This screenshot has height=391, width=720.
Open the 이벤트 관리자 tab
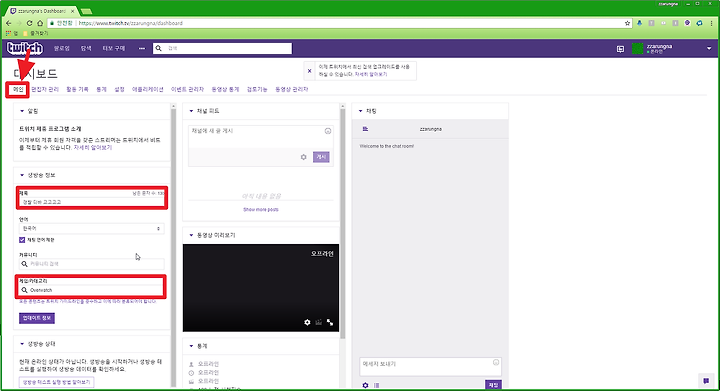pos(187,89)
